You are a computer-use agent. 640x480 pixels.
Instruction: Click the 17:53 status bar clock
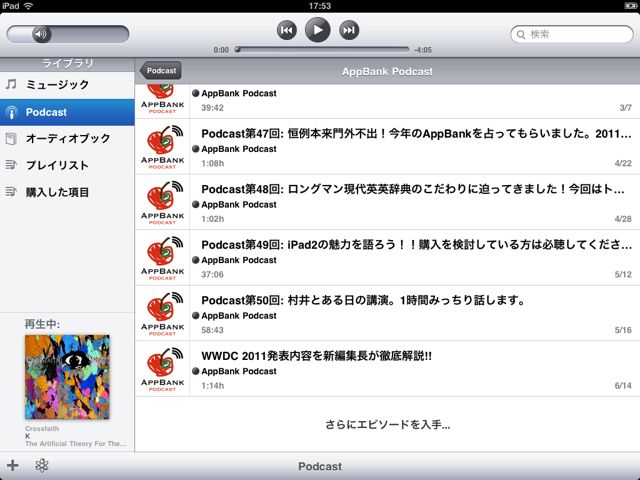(x=320, y=6)
